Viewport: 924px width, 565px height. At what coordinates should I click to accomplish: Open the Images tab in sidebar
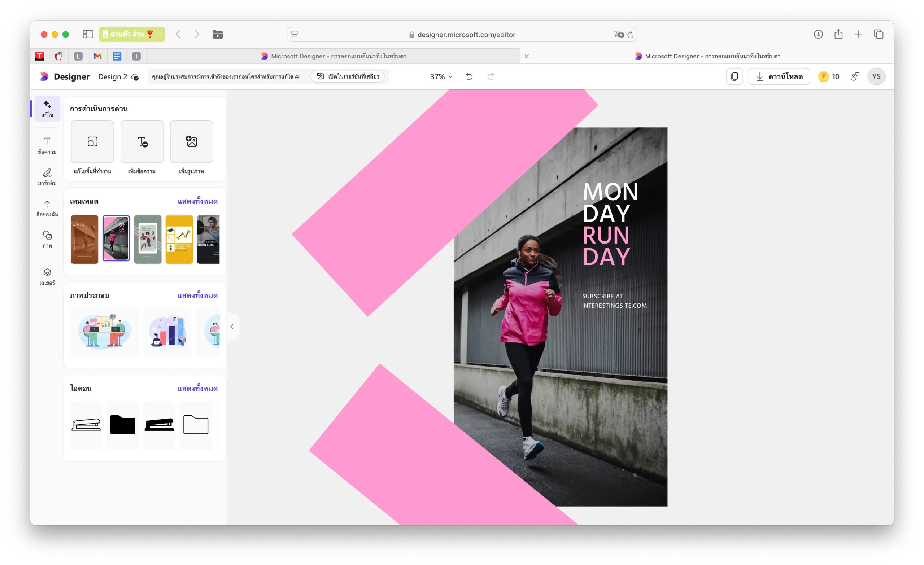point(47,239)
